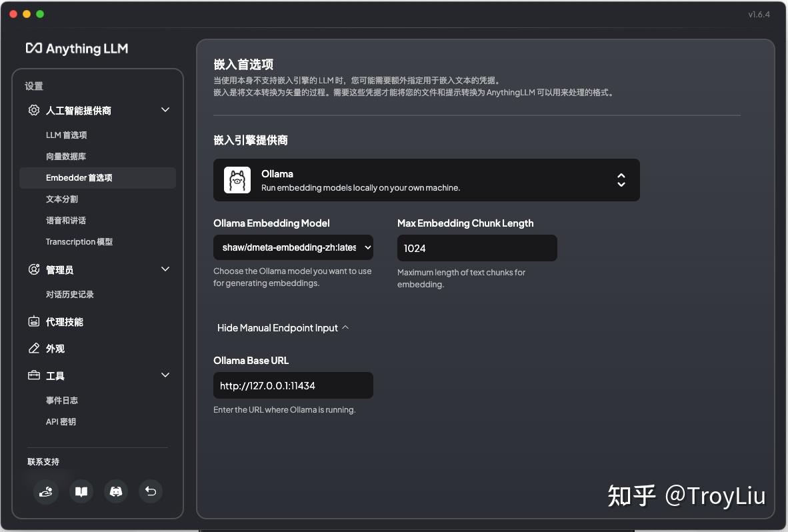Collapse the 人工智能提供商 section chevron
The height and width of the screenshot is (532, 788).
165,109
